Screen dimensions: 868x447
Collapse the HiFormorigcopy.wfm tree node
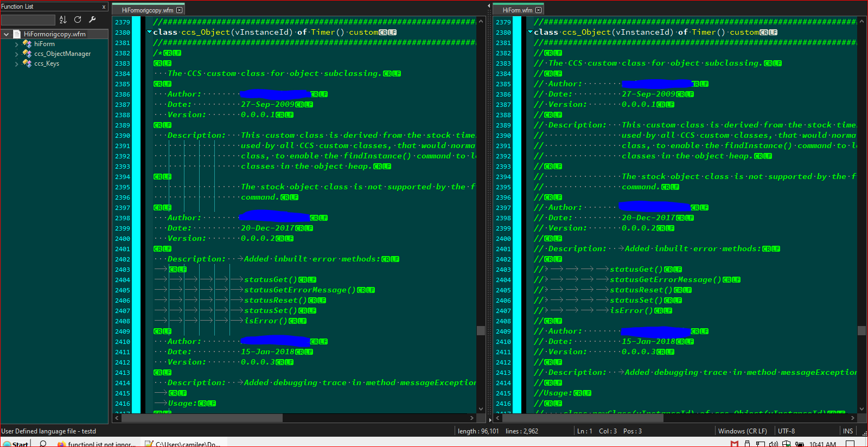pos(6,34)
